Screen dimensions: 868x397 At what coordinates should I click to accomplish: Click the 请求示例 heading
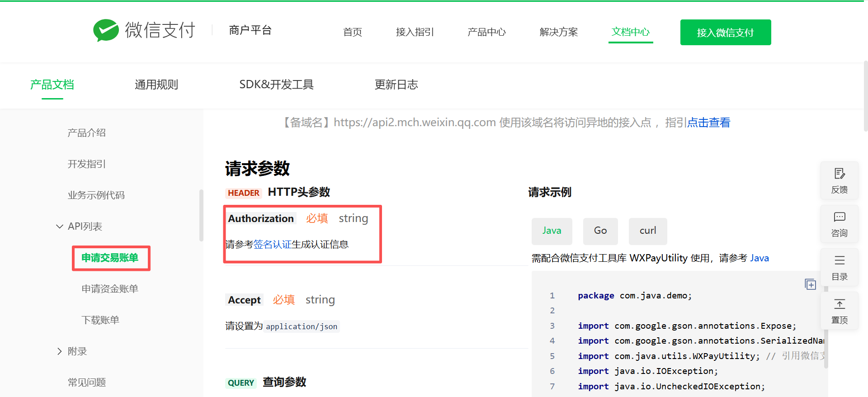click(x=550, y=193)
